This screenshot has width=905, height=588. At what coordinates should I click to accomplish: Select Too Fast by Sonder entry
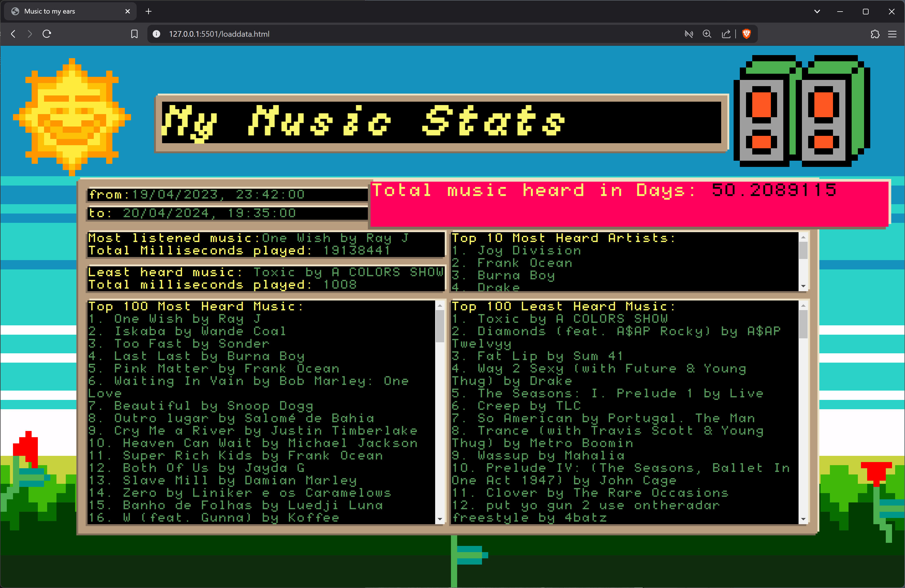(178, 344)
